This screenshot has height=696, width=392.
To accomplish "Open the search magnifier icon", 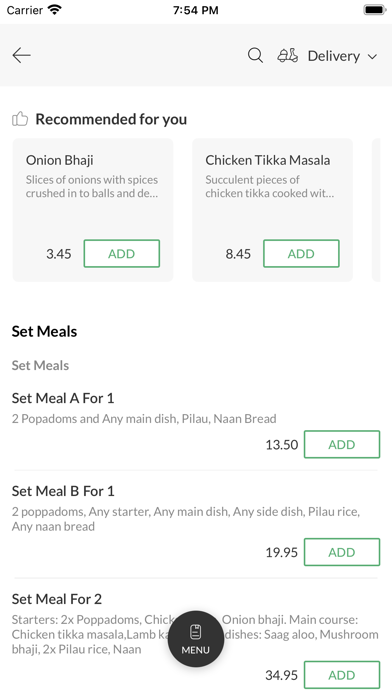I will (x=255, y=55).
